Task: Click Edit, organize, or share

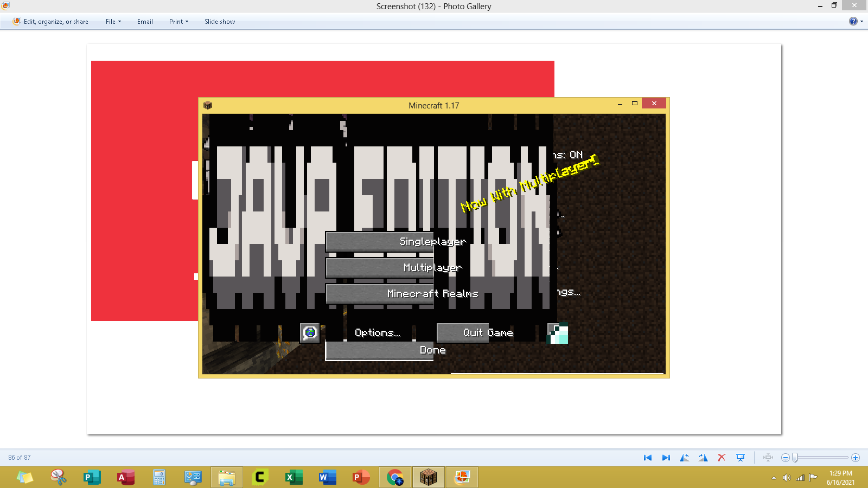Action: point(51,22)
